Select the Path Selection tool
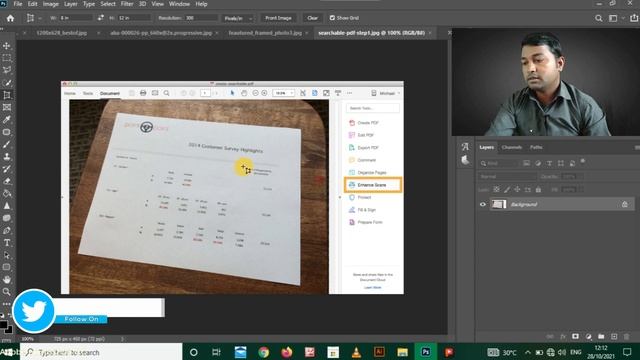 [x=7, y=255]
